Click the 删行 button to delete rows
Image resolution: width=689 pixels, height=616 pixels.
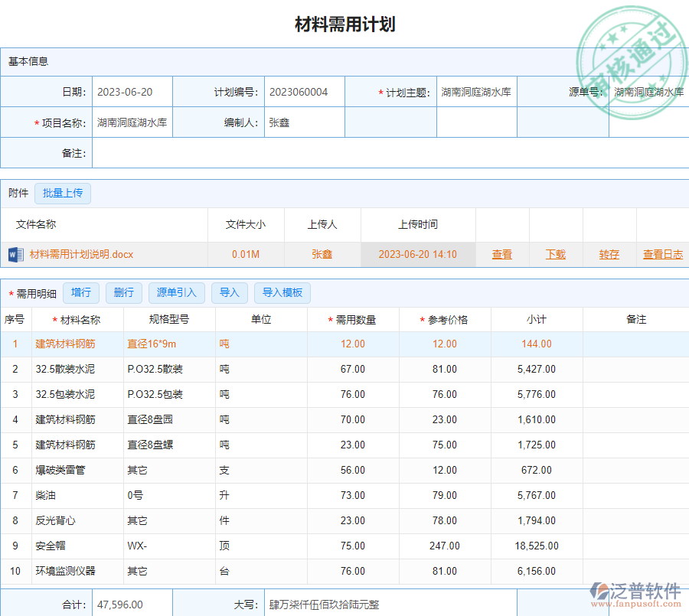point(123,292)
